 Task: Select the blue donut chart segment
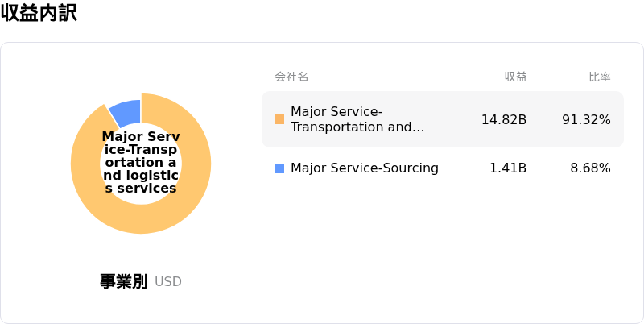click(x=126, y=111)
